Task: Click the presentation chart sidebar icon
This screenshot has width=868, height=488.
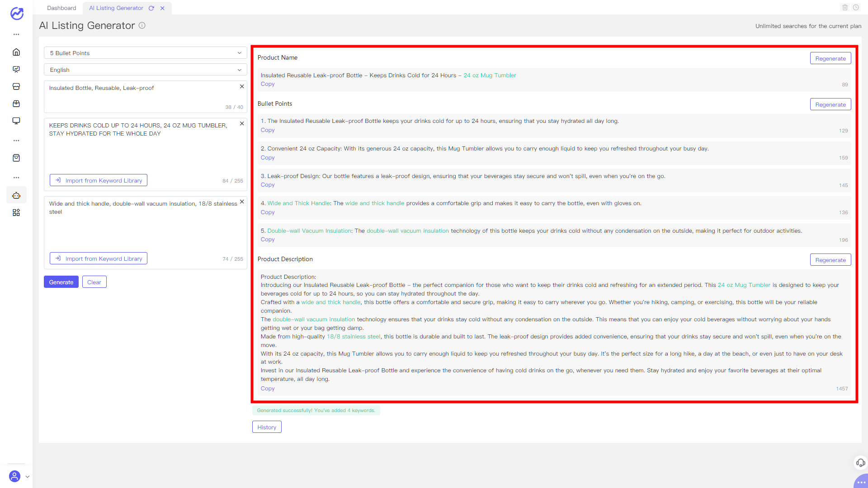Action: click(16, 69)
